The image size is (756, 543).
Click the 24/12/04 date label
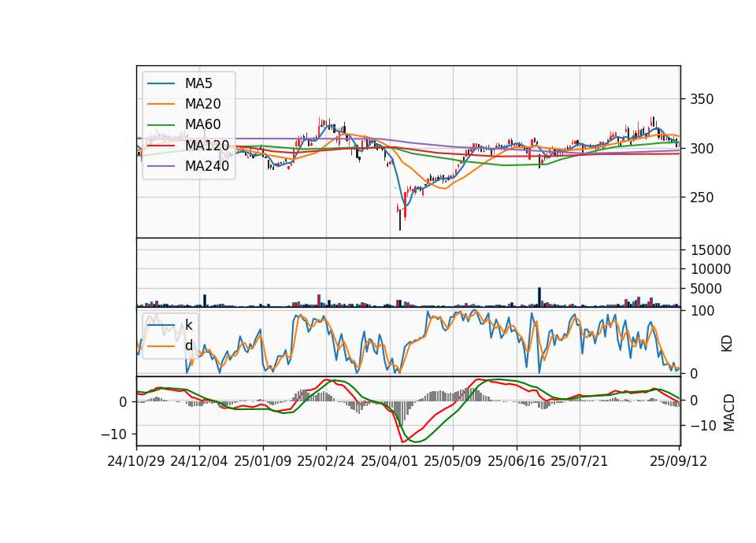pyautogui.click(x=199, y=461)
